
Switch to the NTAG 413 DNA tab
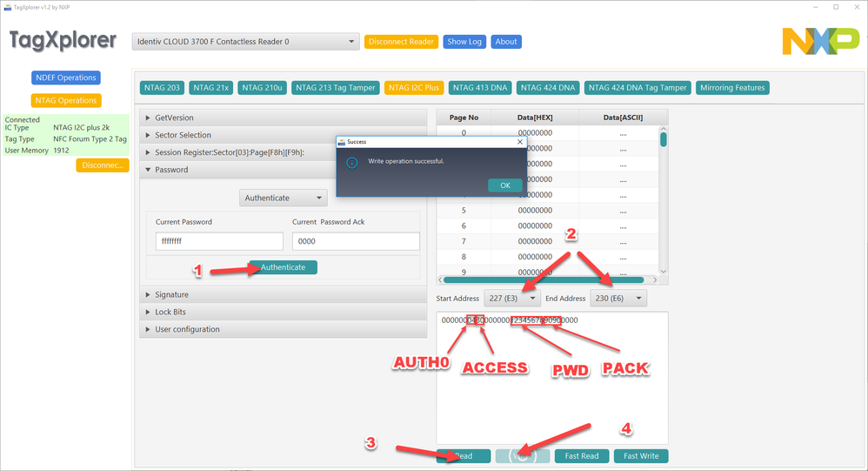[x=480, y=88]
